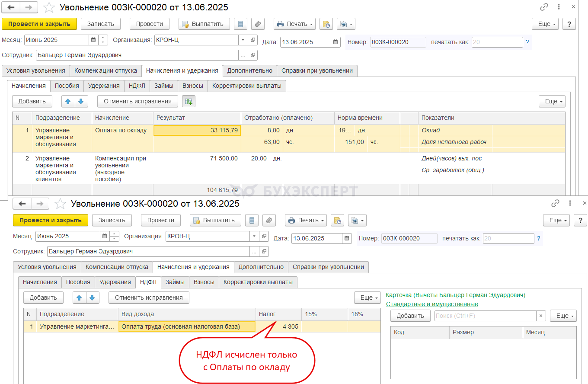This screenshot has height=384, width=588.
Task: Increase the month with the Месяц stepper in the upper window
Action: [103, 37]
